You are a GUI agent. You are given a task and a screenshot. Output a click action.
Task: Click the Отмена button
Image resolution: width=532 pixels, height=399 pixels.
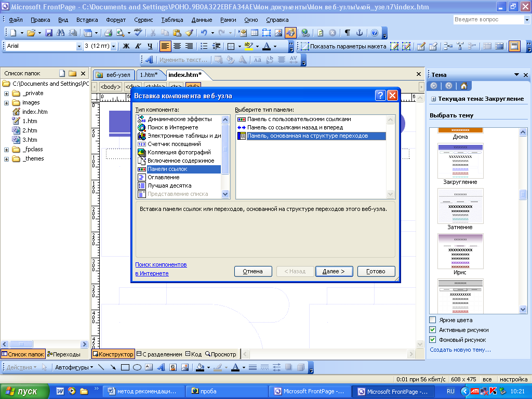click(253, 271)
